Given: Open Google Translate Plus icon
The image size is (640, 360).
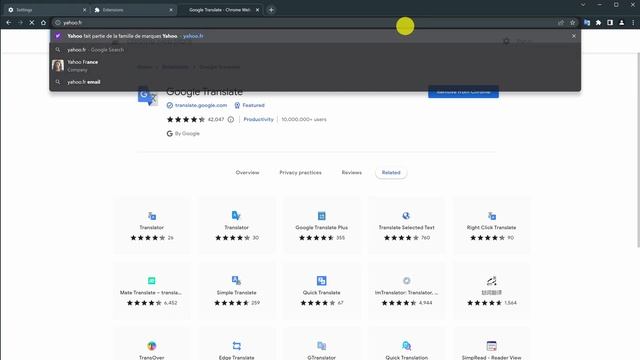Looking at the screenshot, I should coord(322,216).
